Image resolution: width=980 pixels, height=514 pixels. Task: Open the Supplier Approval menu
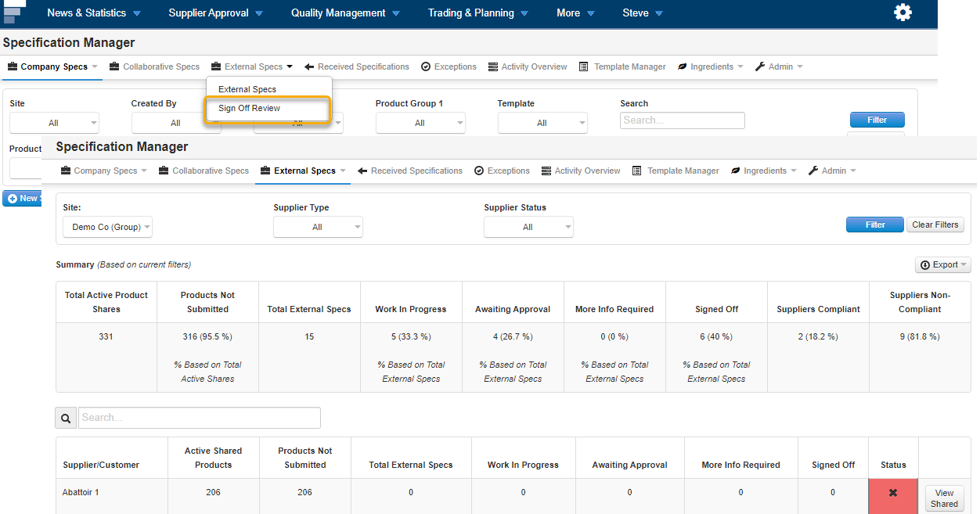[216, 13]
